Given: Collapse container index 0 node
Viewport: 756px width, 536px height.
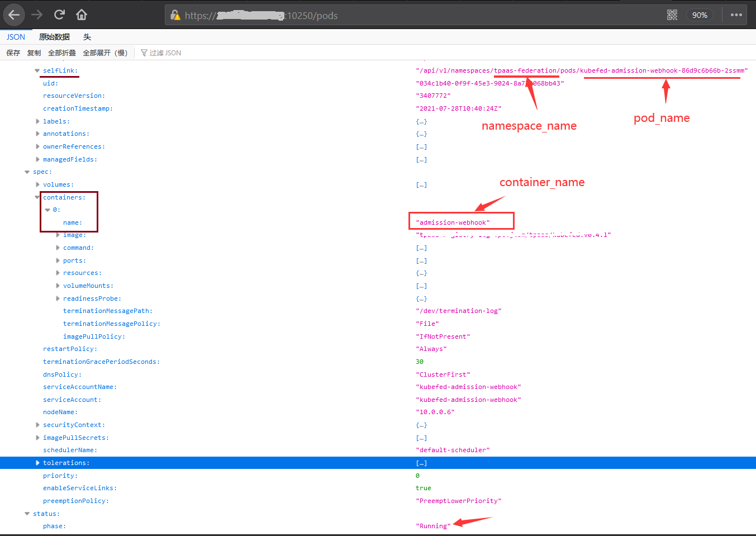Looking at the screenshot, I should pyautogui.click(x=47, y=210).
